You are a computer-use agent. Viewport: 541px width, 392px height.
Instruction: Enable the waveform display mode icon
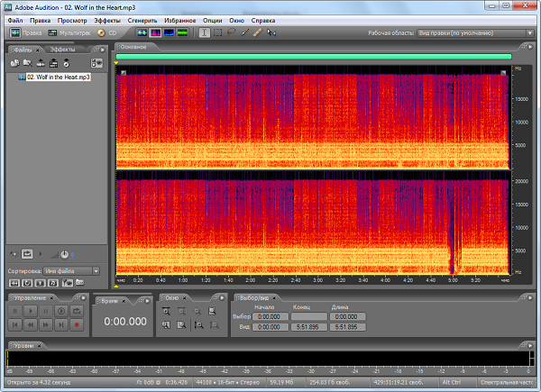click(142, 32)
